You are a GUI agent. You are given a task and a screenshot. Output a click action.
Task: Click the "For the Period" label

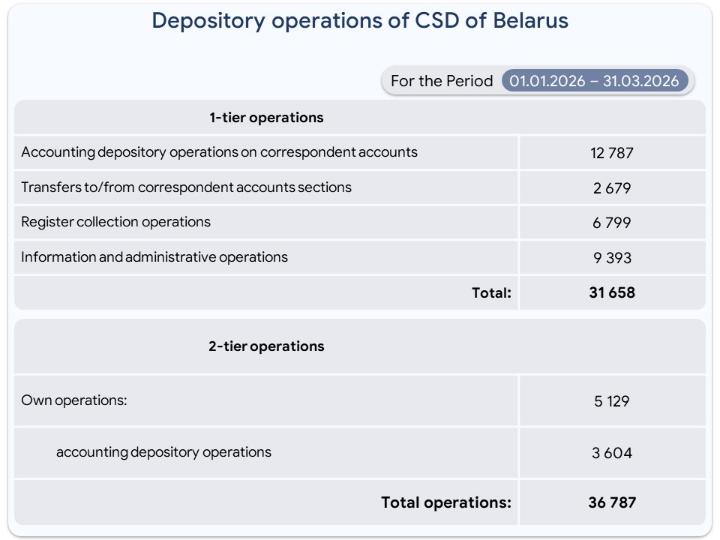(x=441, y=81)
